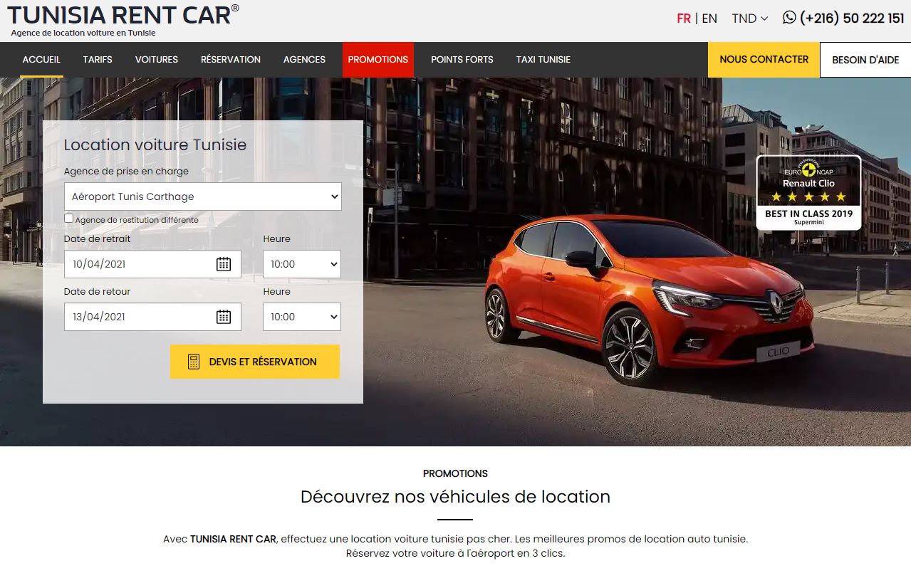Click the 'Date de retour' label

point(98,291)
